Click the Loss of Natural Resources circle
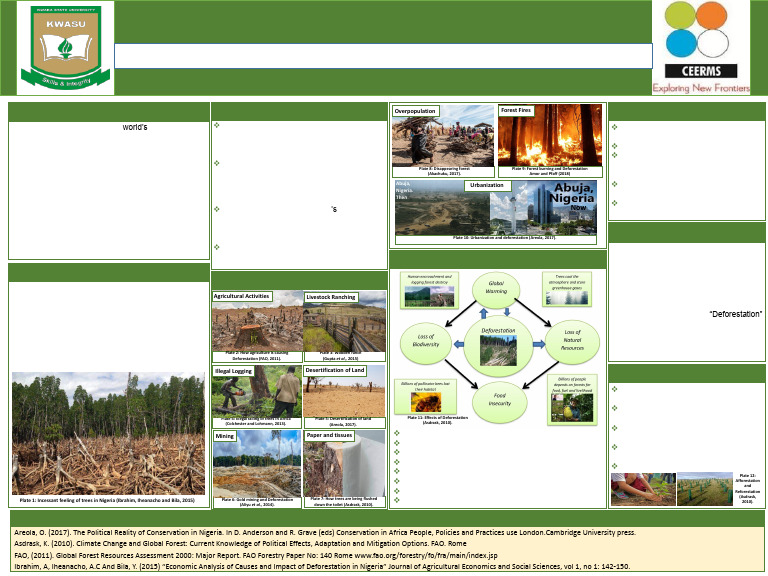Screen dimensions: 768x576 [x=572, y=342]
